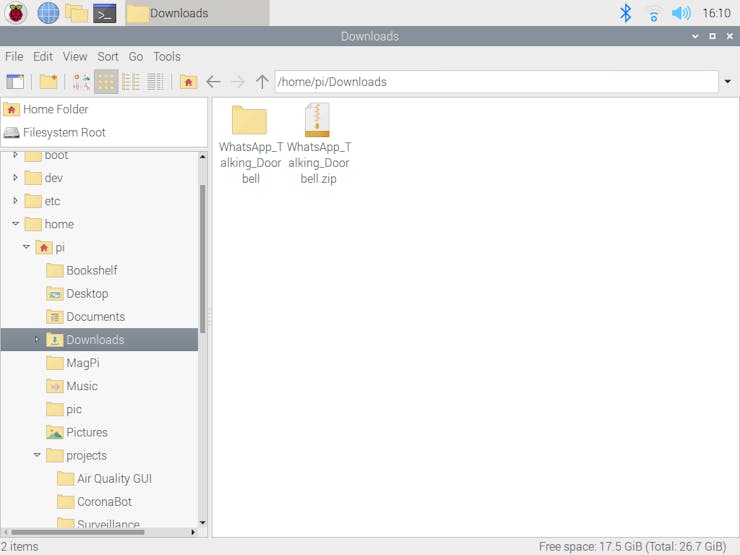
Task: Select pic folder in tree
Action: [99, 409]
